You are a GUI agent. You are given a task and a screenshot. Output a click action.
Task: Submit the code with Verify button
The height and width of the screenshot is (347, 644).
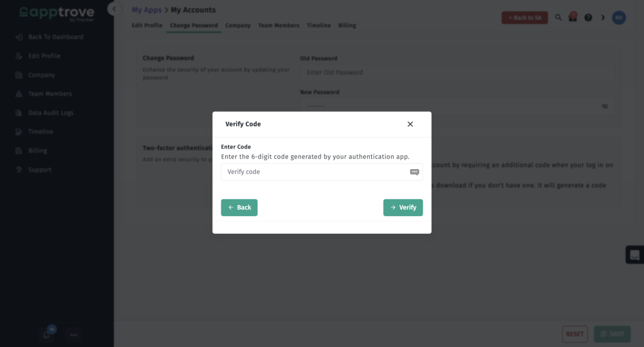(403, 208)
